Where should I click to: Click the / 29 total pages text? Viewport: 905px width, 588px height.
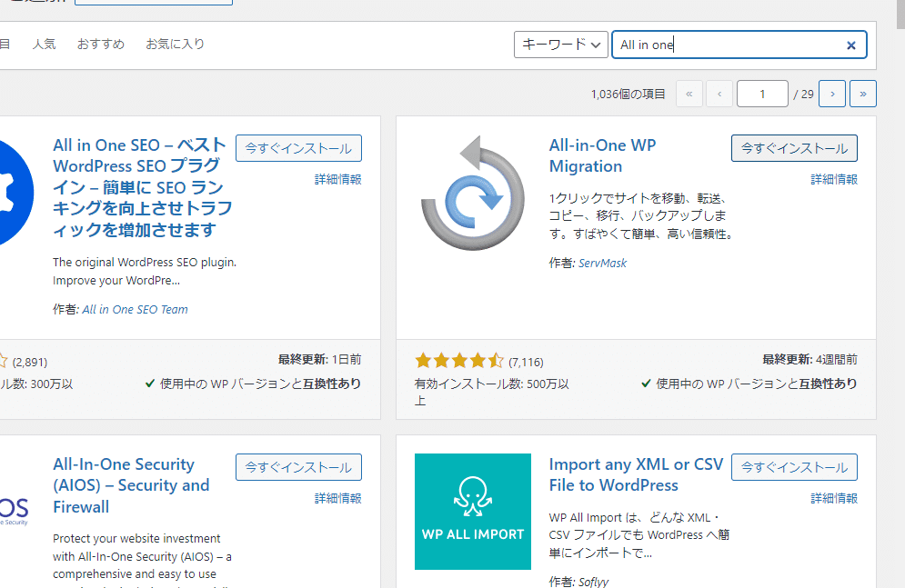pyautogui.click(x=803, y=94)
